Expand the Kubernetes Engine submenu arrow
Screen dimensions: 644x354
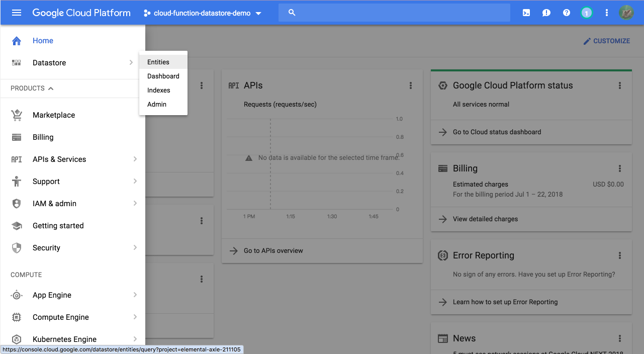135,339
